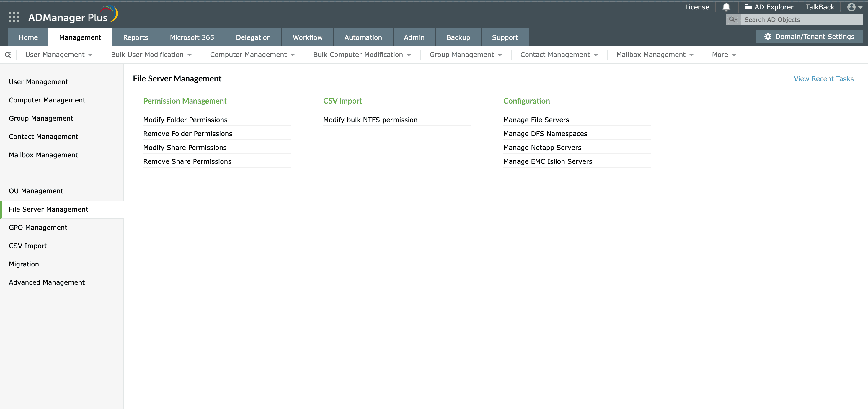Click Modify bulk NTFS permission
The image size is (868, 409).
point(370,120)
